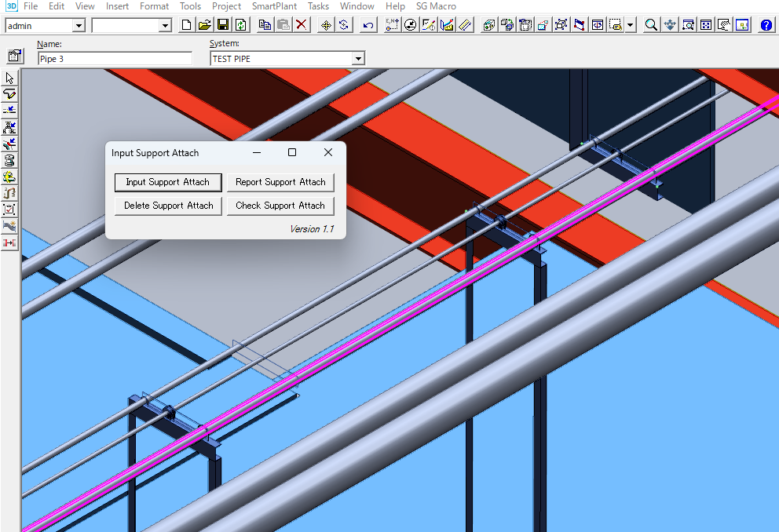
Task: Click the Save toolbar icon
Action: tap(222, 25)
